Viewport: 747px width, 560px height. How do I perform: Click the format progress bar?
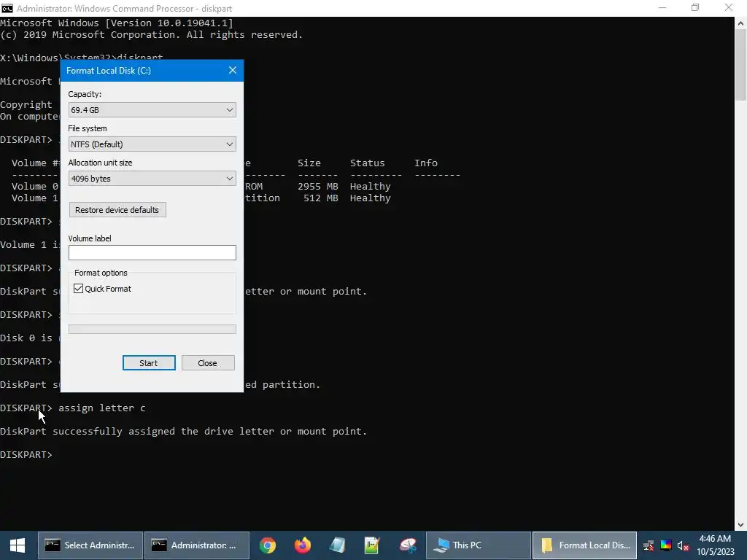coord(152,329)
